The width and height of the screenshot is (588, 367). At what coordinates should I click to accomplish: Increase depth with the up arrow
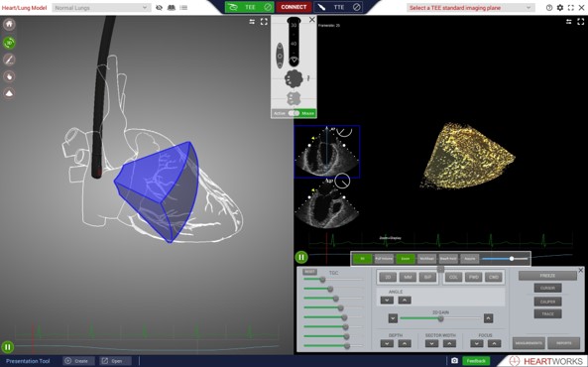point(405,343)
